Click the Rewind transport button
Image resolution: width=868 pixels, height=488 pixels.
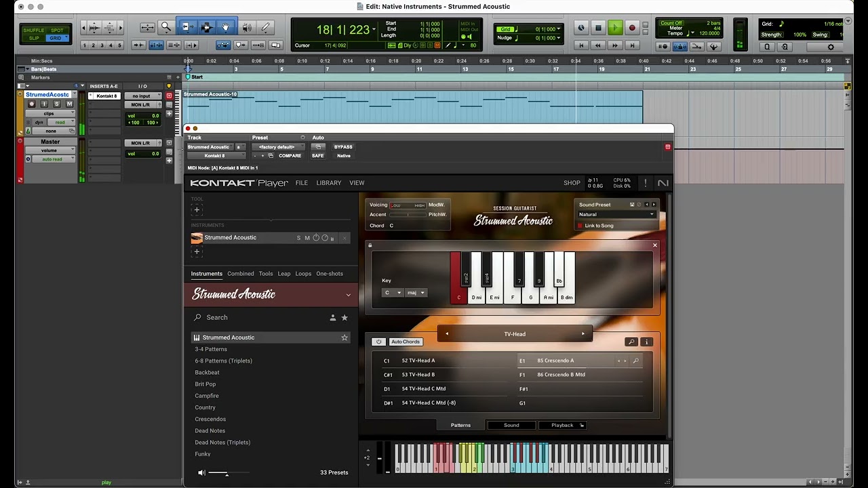598,45
